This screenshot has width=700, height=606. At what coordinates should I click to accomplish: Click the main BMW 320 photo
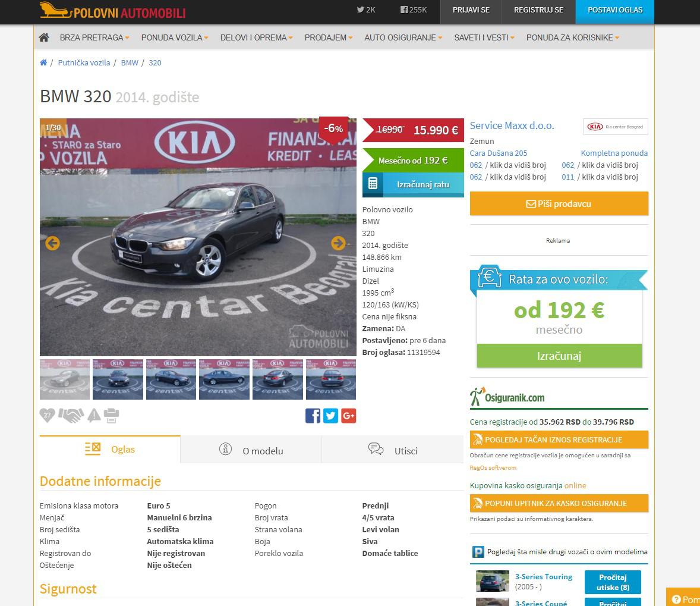point(198,237)
